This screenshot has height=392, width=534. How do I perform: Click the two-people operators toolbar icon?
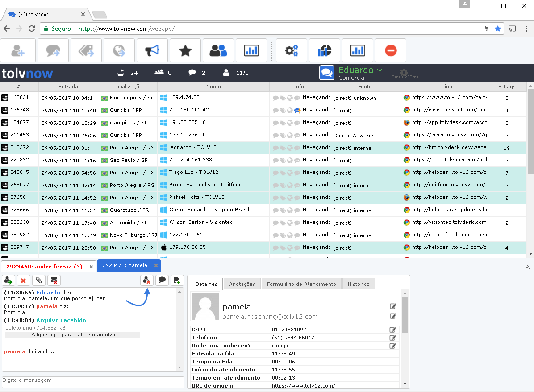tap(218, 51)
